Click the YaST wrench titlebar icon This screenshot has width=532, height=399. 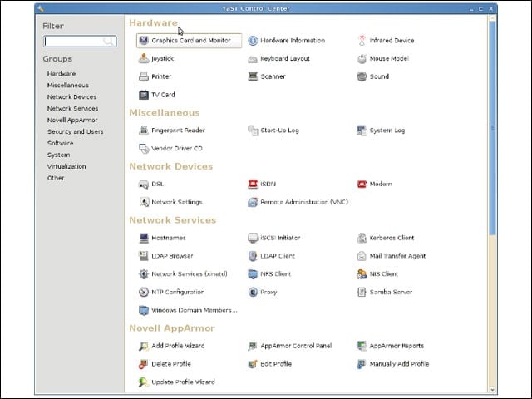41,8
